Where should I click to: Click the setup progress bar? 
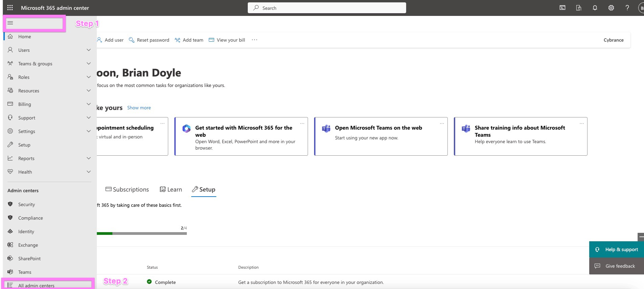point(142,234)
